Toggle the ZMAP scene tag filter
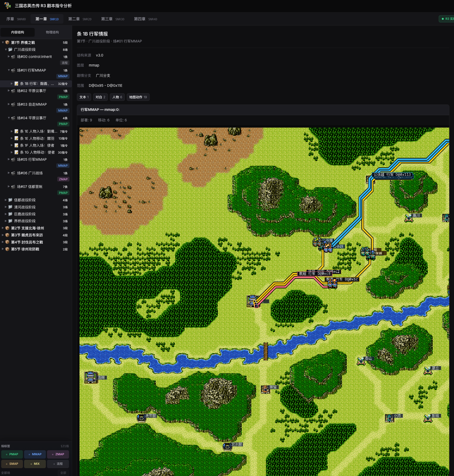Viewport: 454px width, 476px height. (x=58, y=454)
